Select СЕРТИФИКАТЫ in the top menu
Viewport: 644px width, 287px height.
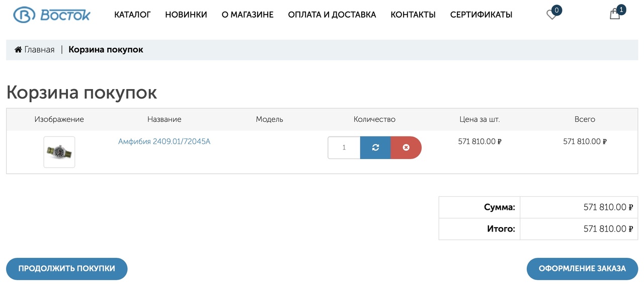tap(481, 15)
